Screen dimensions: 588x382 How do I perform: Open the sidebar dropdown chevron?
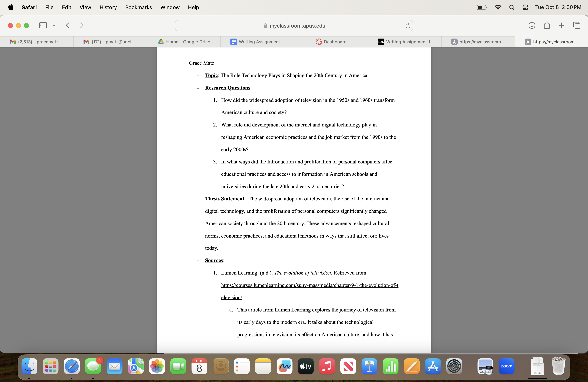click(54, 25)
